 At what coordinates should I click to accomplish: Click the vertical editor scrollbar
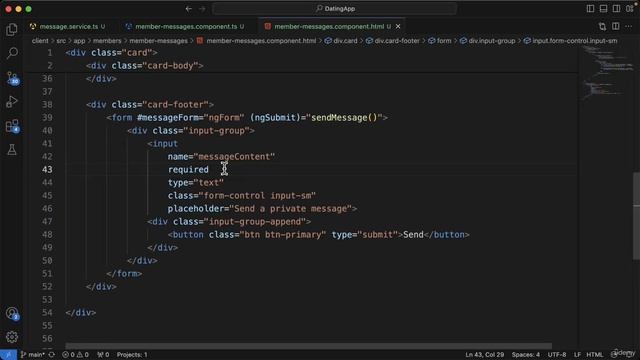636,216
